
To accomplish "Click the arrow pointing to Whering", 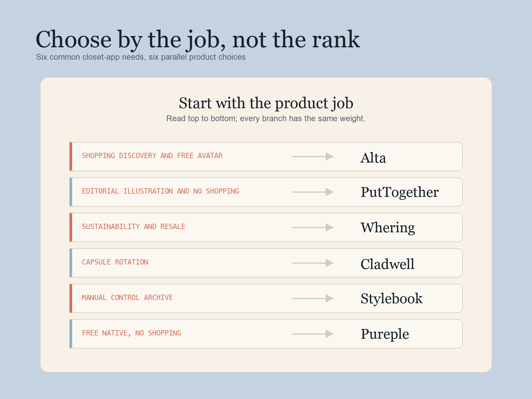I will pos(313,228).
